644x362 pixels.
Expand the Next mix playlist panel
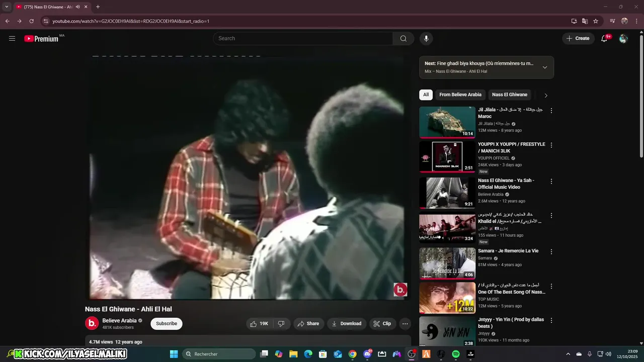[x=544, y=67]
